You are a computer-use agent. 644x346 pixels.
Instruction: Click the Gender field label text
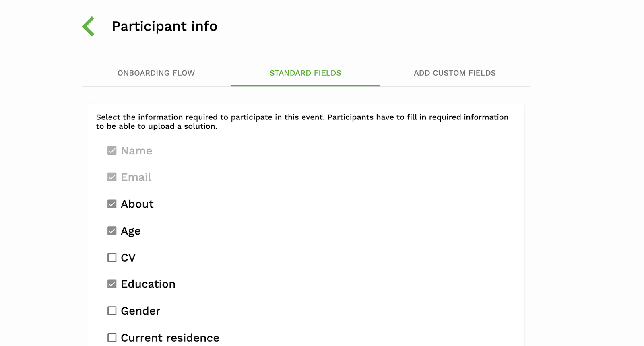tap(140, 311)
